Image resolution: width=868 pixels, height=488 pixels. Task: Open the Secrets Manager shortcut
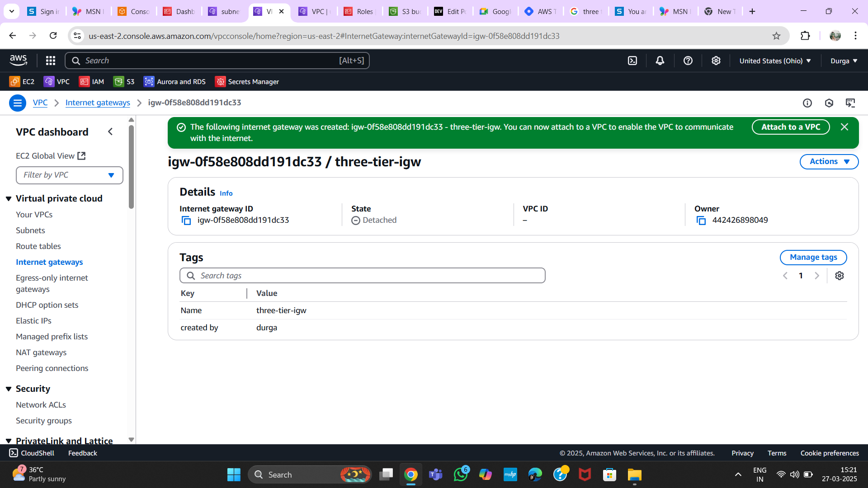[247, 82]
